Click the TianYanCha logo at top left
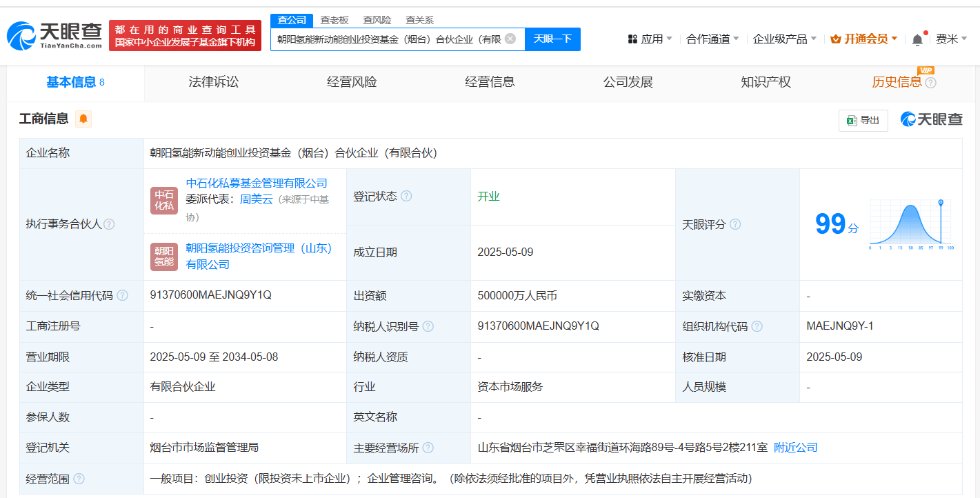This screenshot has height=498, width=980. pyautogui.click(x=55, y=35)
